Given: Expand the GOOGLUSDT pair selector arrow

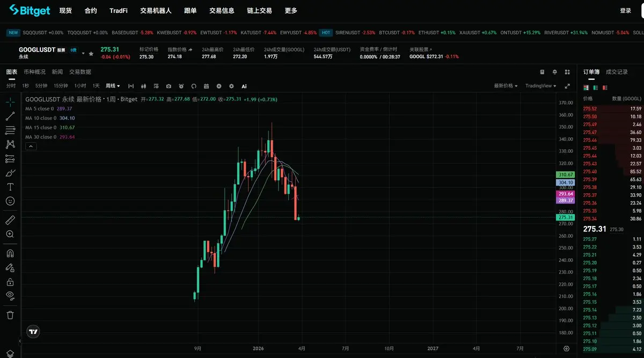Looking at the screenshot, I should 83,54.
